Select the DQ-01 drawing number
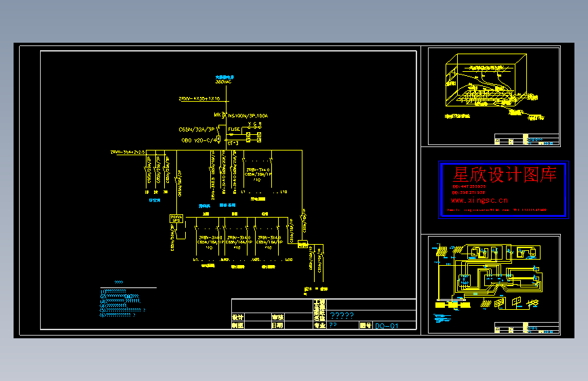588x381 pixels. point(387,326)
